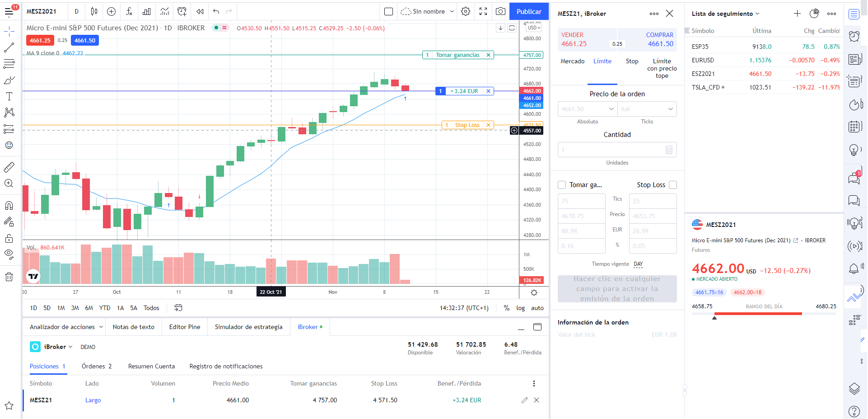
Task: Remove drawings with trash icon
Action: coord(9,277)
